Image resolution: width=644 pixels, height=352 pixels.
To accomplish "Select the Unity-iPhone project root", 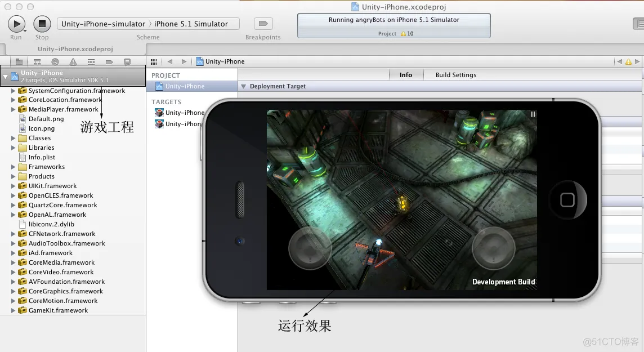I will tap(73, 76).
